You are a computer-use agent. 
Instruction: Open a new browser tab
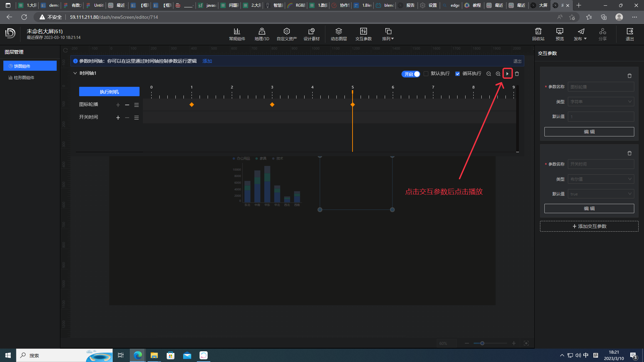pos(579,5)
